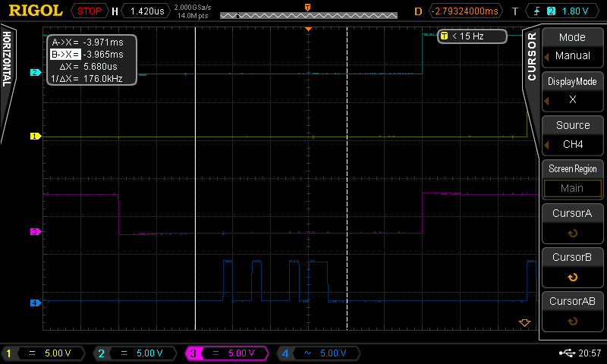Select the CursorAB softkey

point(572,312)
